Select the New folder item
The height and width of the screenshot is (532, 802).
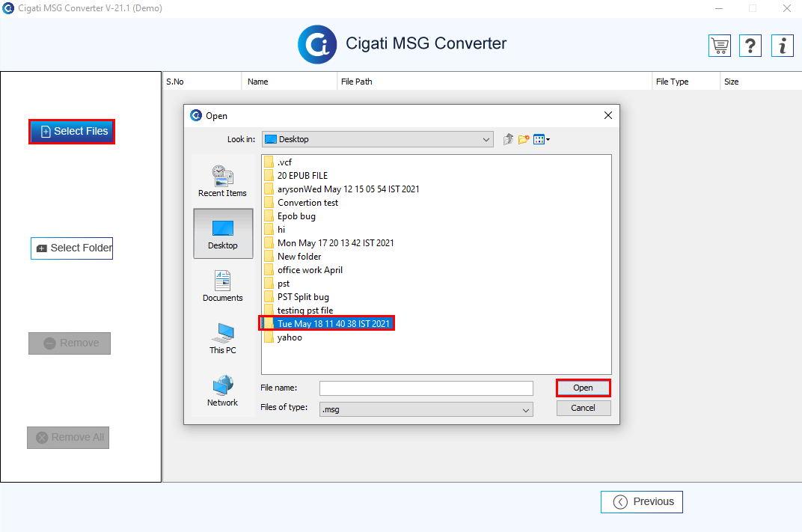[x=293, y=257]
